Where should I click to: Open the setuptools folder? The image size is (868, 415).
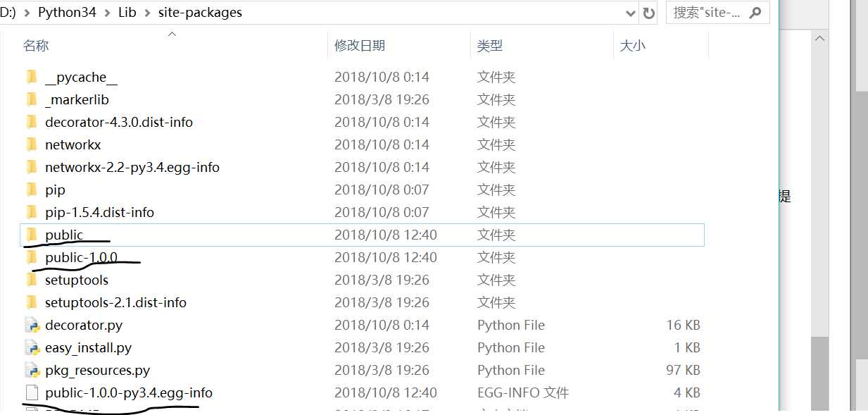click(x=76, y=280)
